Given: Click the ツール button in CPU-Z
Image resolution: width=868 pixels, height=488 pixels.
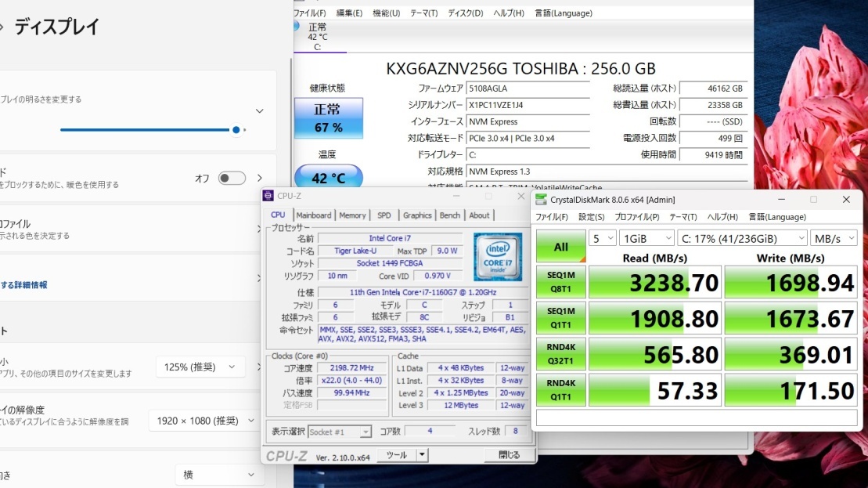Looking at the screenshot, I should point(396,455).
